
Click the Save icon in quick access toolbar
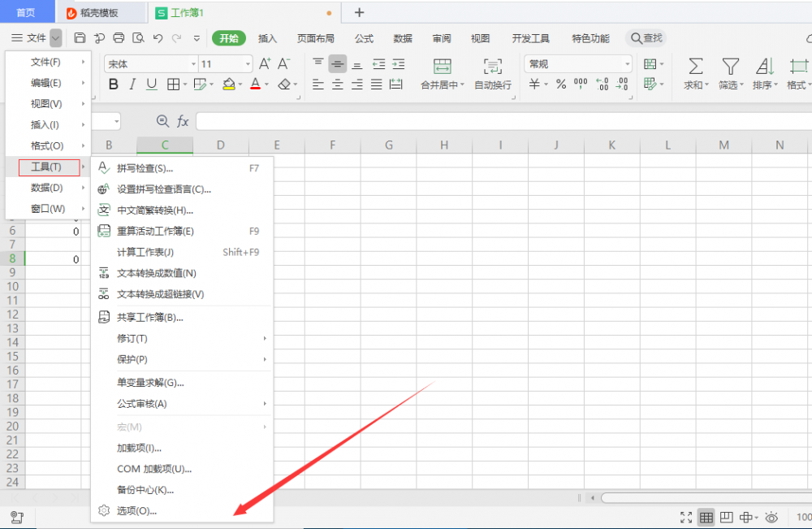pyautogui.click(x=80, y=37)
